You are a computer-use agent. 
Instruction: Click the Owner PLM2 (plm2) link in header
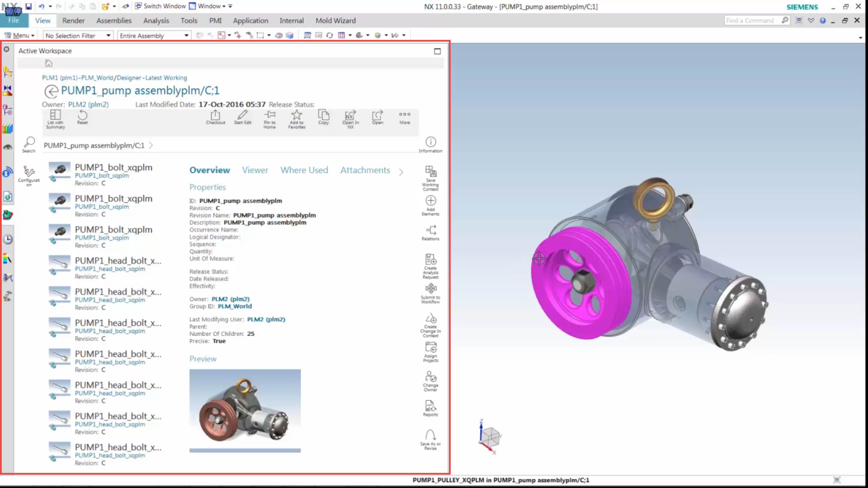pyautogui.click(x=88, y=104)
